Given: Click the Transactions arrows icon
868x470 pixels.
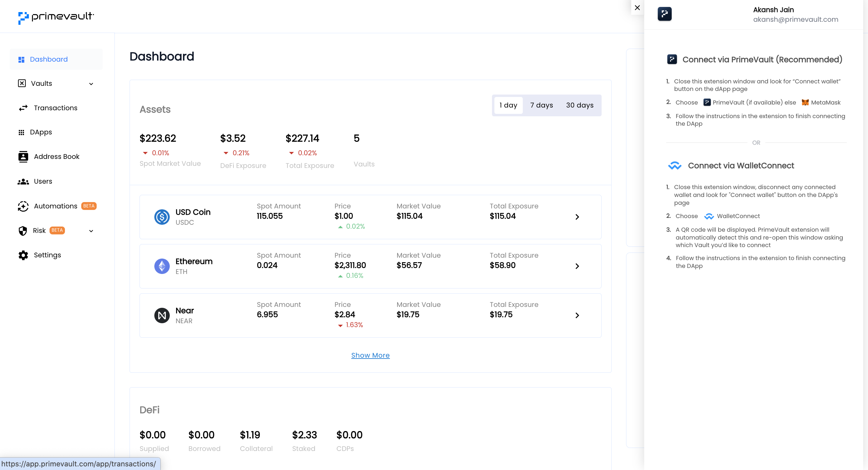Looking at the screenshot, I should point(23,108).
